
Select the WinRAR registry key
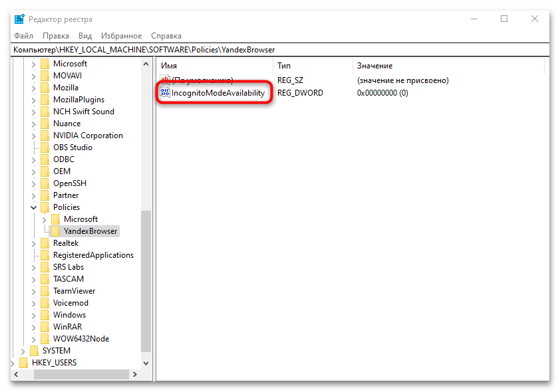[x=67, y=327]
